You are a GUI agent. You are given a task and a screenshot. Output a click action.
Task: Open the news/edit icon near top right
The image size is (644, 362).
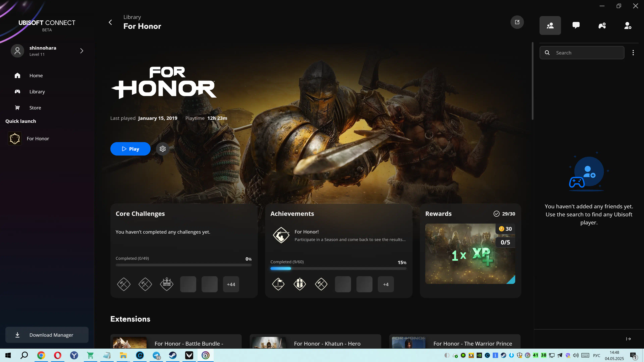pos(517,22)
